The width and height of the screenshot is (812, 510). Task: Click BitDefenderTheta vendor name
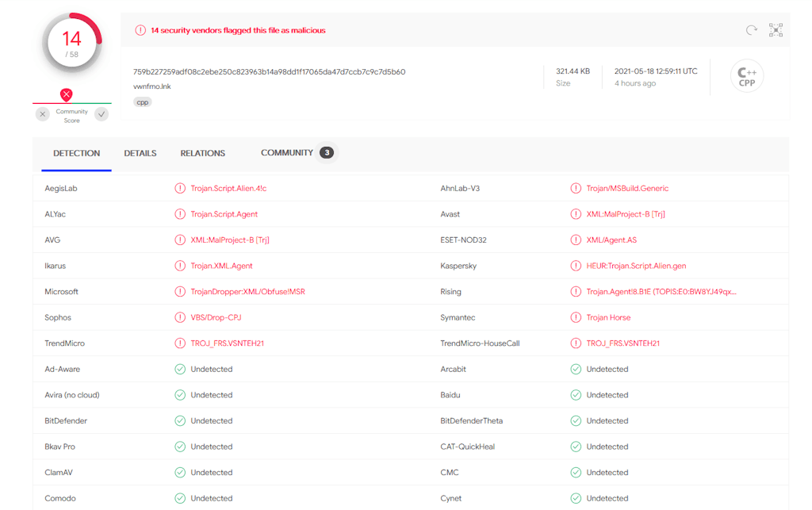471,421
